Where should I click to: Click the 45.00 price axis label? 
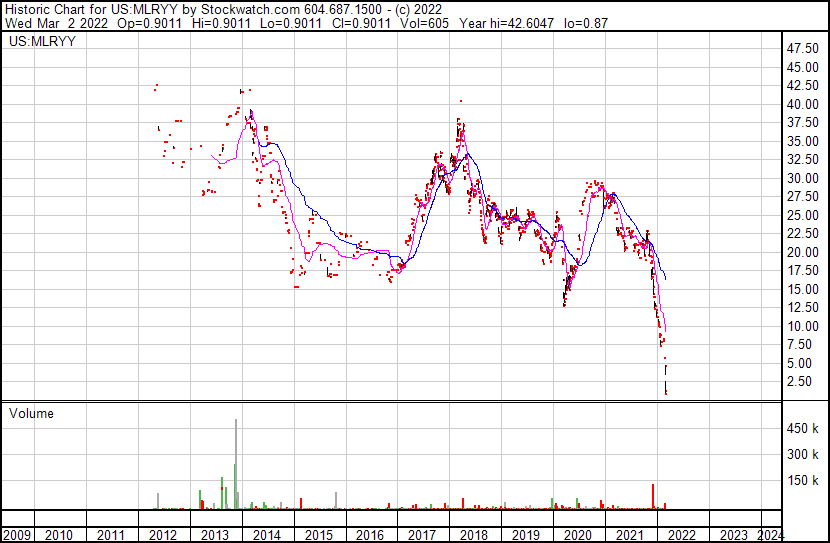pyautogui.click(x=802, y=67)
